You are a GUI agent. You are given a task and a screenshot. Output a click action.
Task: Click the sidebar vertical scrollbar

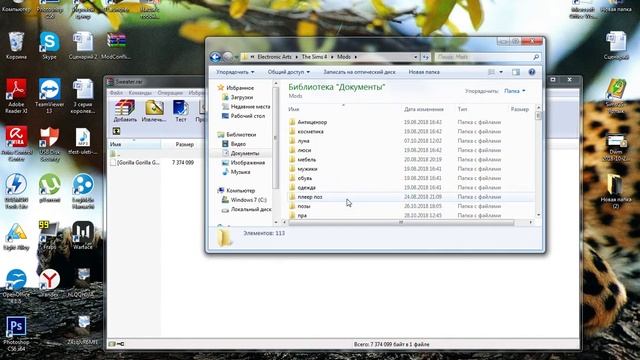point(276,139)
